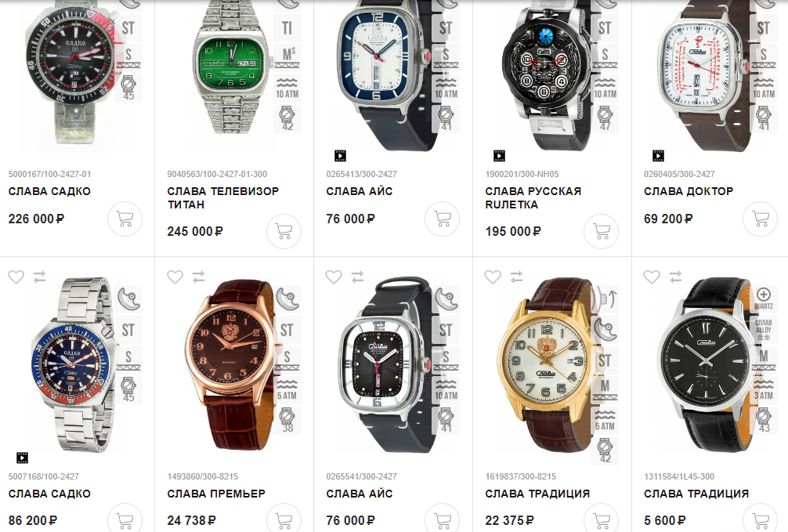The width and height of the screenshot is (788, 532).
Task: Compare the Слава Премьер watch
Action: point(199,277)
